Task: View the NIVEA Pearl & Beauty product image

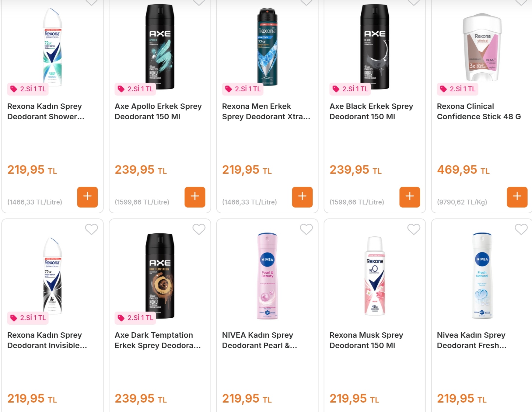Action: (267, 275)
